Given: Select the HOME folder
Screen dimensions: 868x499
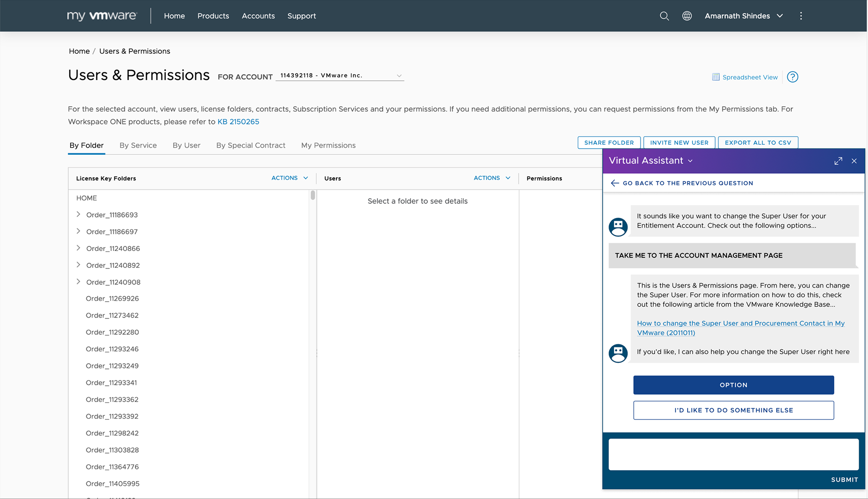Looking at the screenshot, I should [x=86, y=198].
